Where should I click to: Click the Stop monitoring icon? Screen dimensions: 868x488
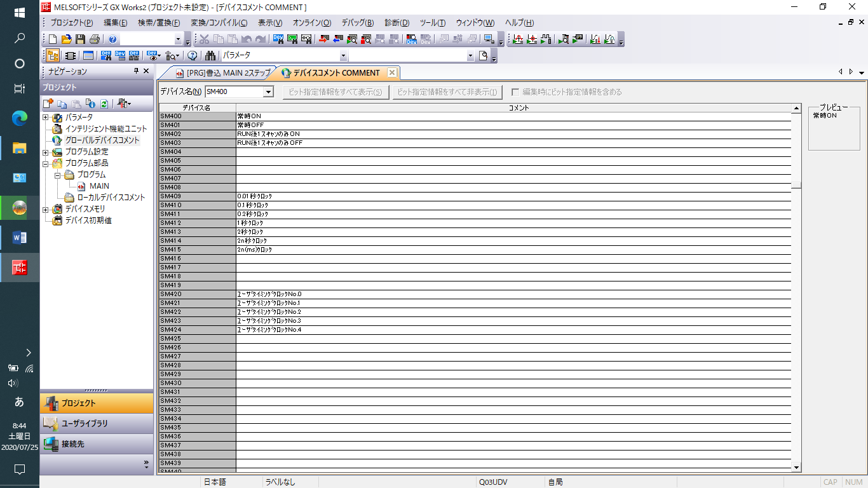coord(366,39)
